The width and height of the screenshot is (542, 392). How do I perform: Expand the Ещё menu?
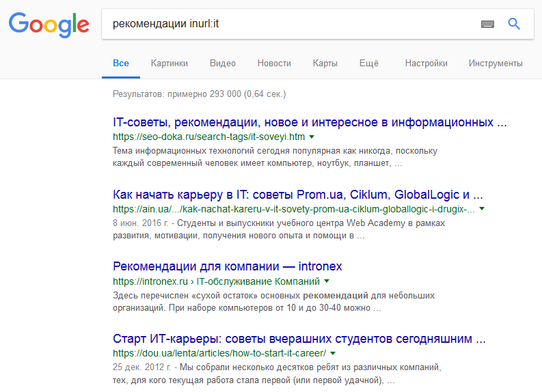click(x=369, y=64)
